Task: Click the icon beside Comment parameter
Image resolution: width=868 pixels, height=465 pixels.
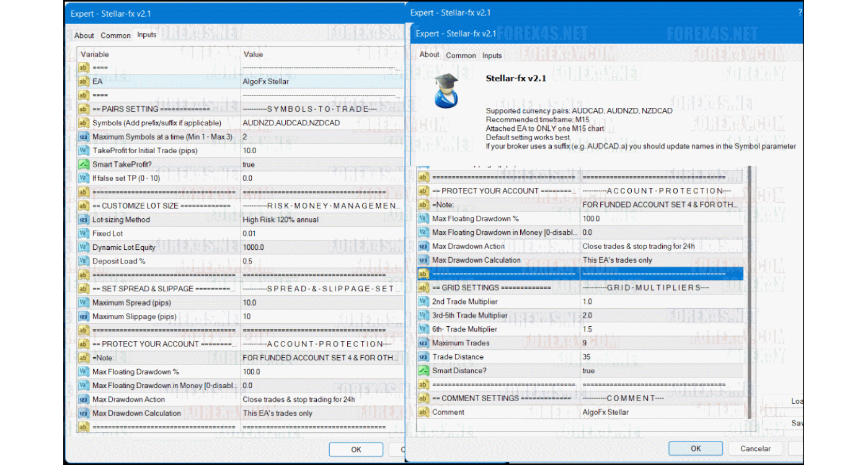Action: (423, 412)
